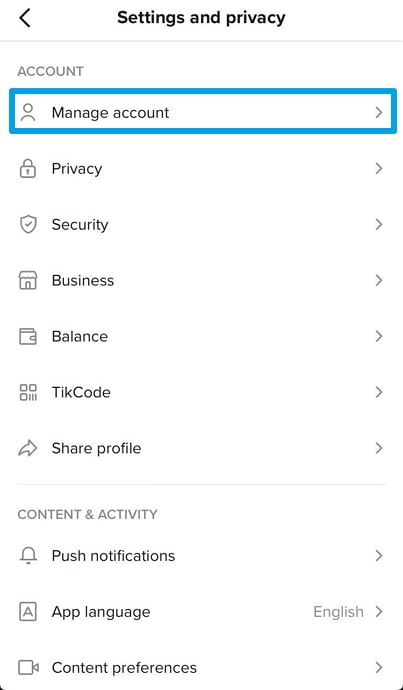
Task: Open the Push notifications row chevron
Action: tap(379, 556)
